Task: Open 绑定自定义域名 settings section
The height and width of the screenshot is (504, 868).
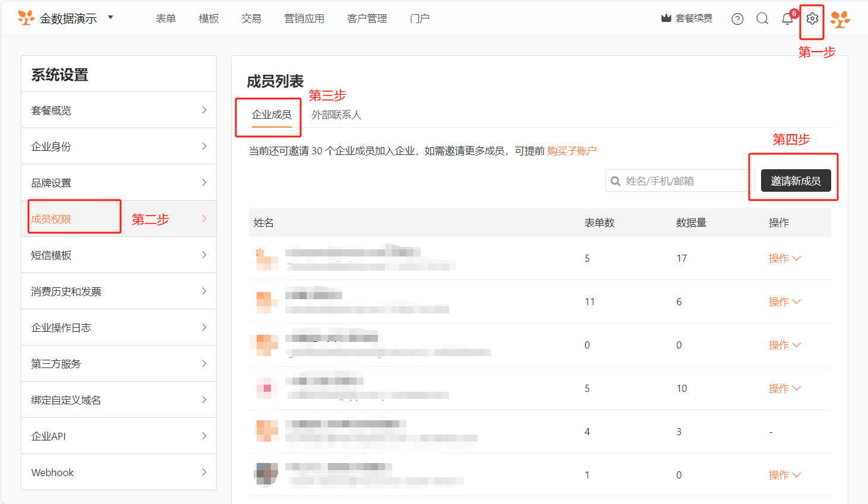Action: 119,400
